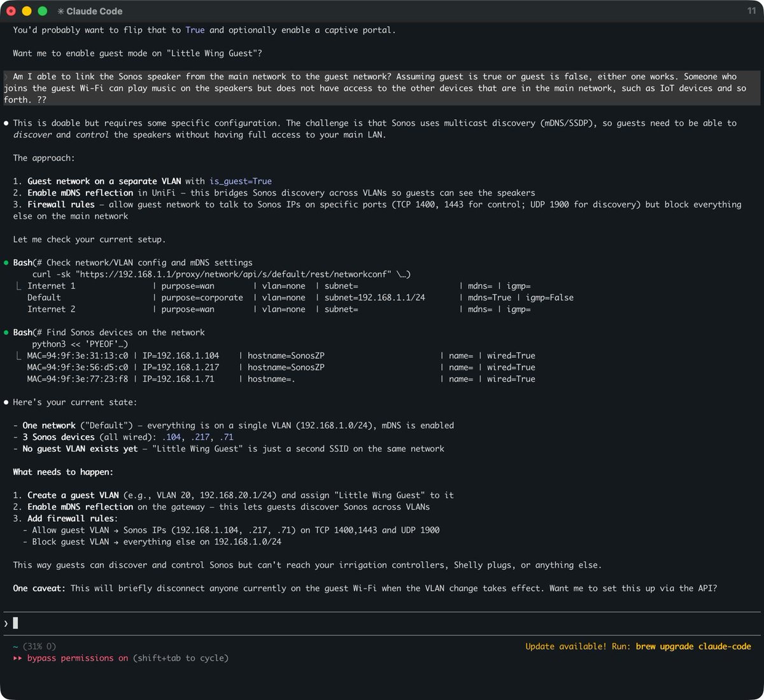Viewport: 764px width, 700px height.
Task: Click the session number 11 in title bar
Action: [751, 11]
